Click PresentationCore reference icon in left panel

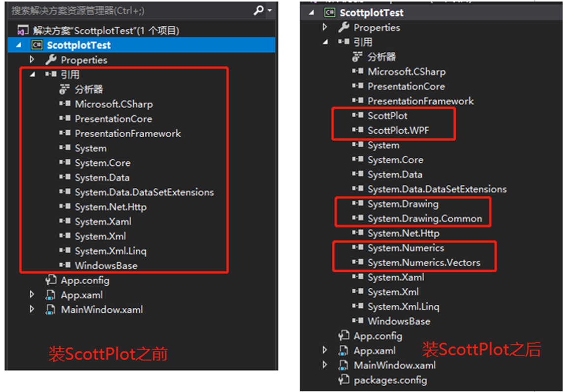(x=65, y=118)
